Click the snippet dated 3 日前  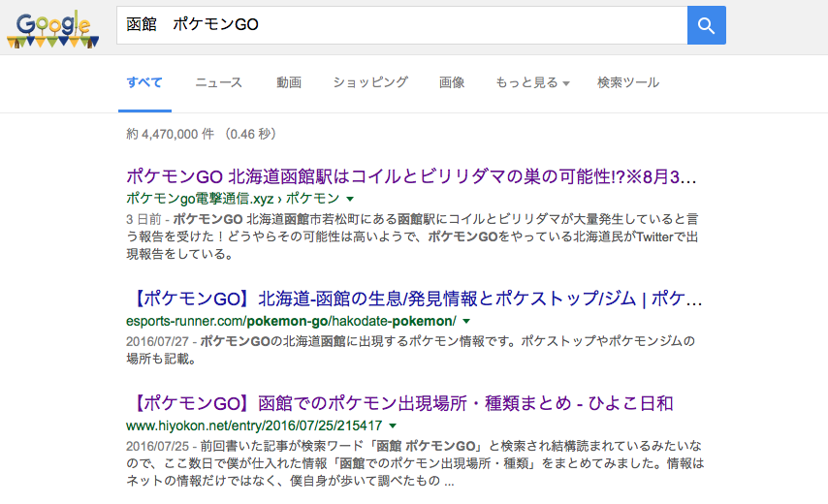coord(412,236)
